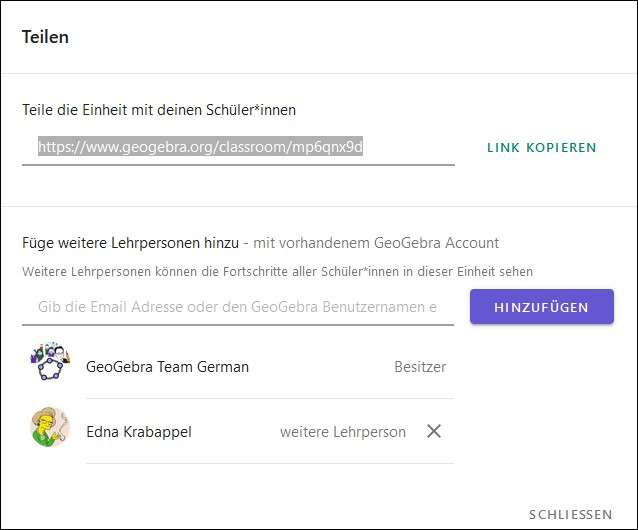Focus the email or username input field
Viewport: 638px width, 530px height.
[238, 307]
